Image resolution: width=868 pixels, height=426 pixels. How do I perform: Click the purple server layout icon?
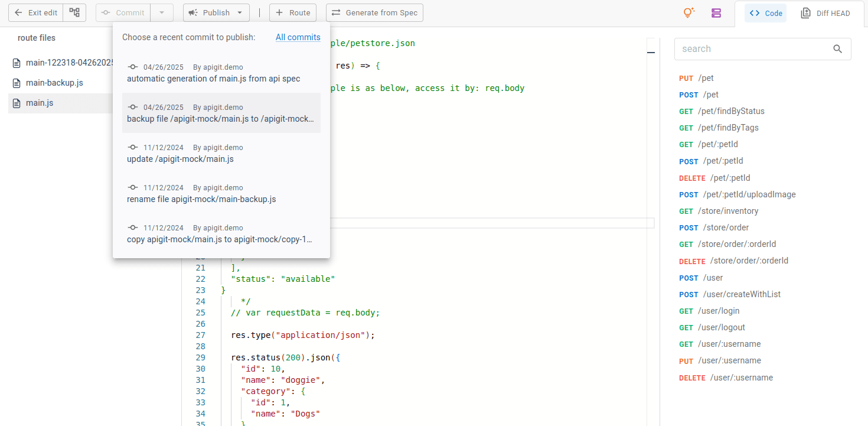pos(716,13)
